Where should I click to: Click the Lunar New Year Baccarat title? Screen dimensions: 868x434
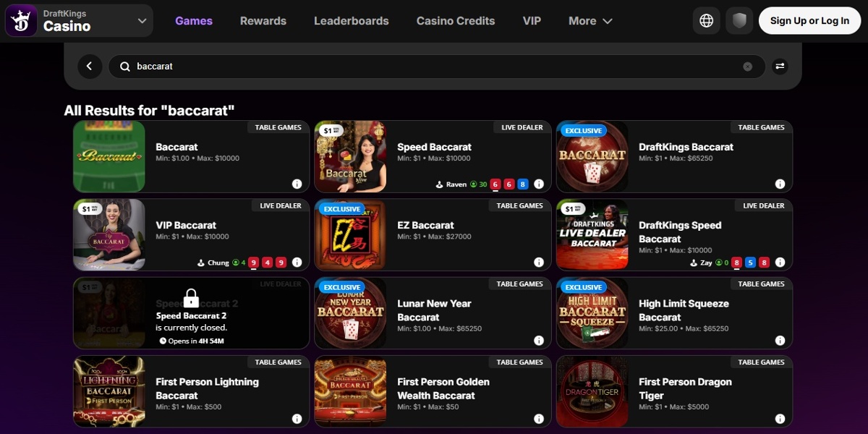point(434,310)
